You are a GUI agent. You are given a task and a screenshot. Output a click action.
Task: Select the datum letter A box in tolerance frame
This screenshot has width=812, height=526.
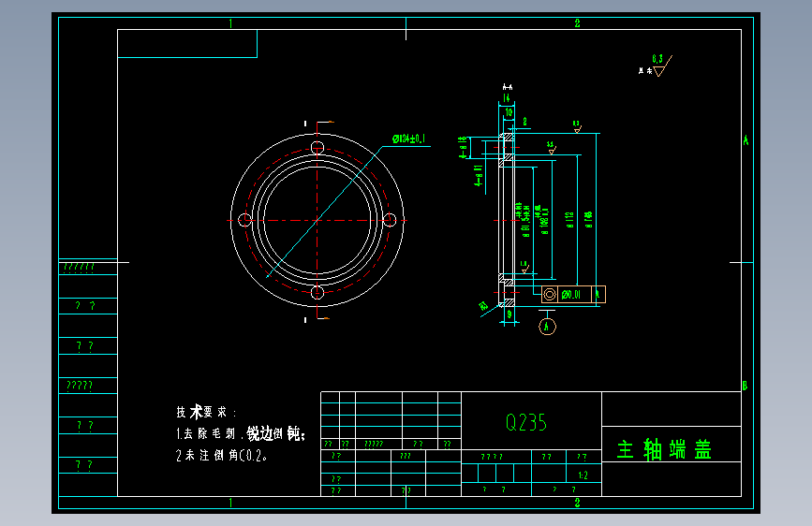pyautogui.click(x=598, y=295)
